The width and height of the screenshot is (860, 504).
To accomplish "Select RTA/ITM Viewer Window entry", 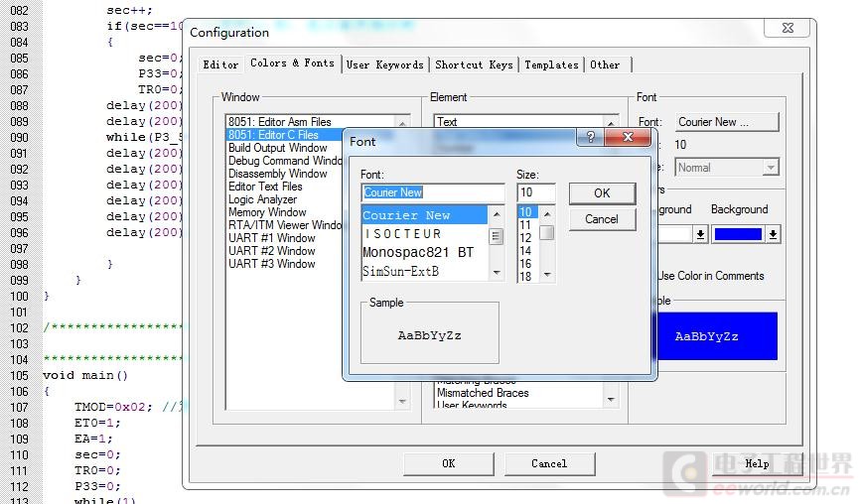I will point(284,225).
